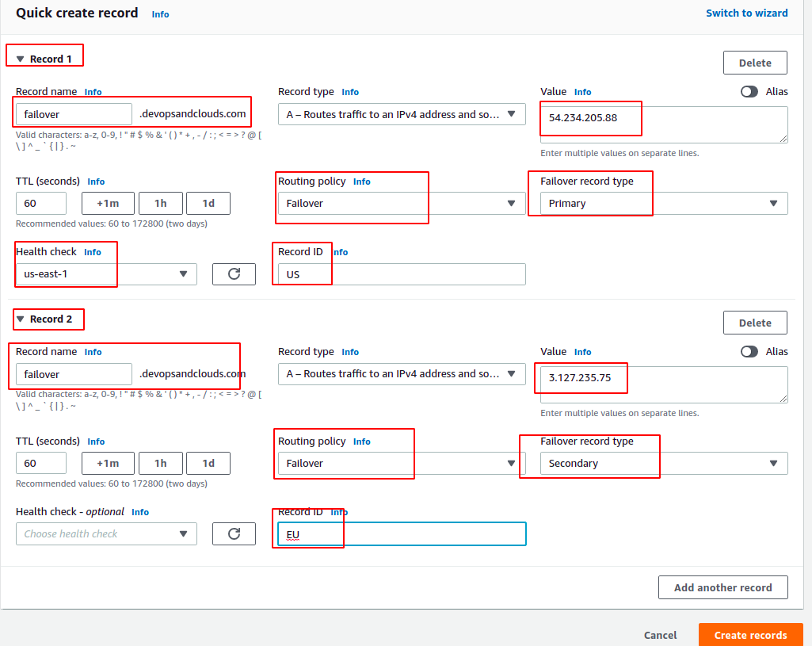Choose health check dropdown in Record 2
This screenshot has width=812, height=646.
pos(106,533)
